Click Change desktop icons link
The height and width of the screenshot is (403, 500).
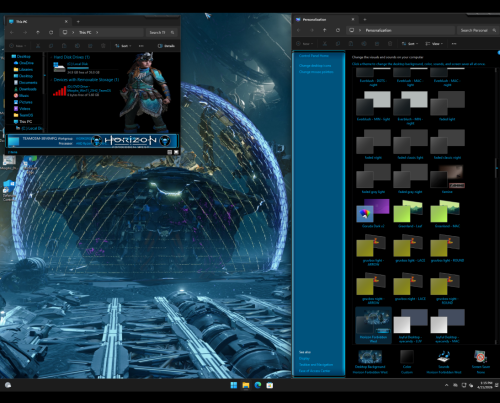pos(315,66)
